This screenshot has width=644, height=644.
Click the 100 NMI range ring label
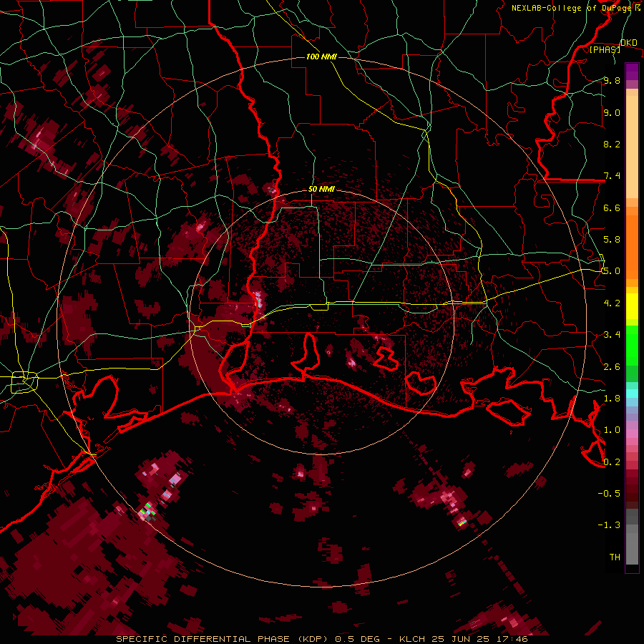[321, 57]
